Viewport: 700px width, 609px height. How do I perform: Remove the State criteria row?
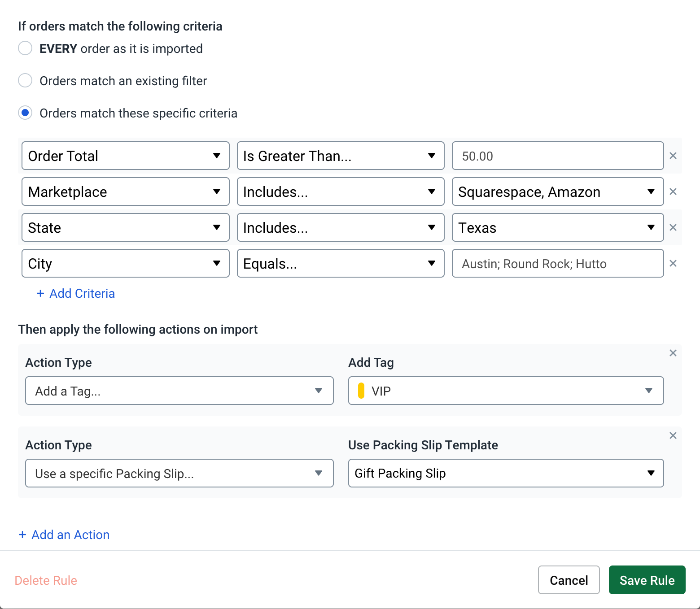(673, 227)
